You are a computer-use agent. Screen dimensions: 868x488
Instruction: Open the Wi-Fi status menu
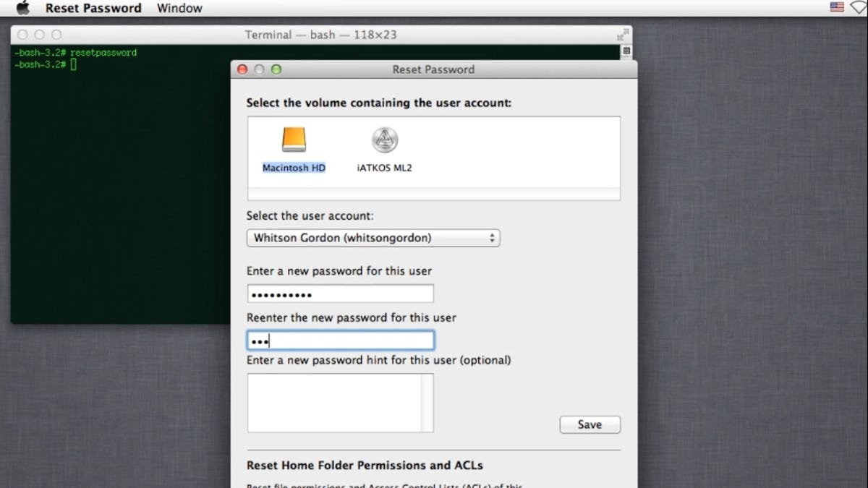(859, 7)
